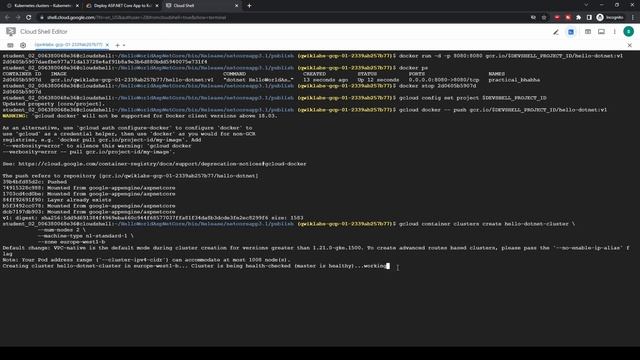Viewport: 640px width, 360px height.
Task: Close the Kubernetes clusters browser tab
Action: click(x=77, y=6)
